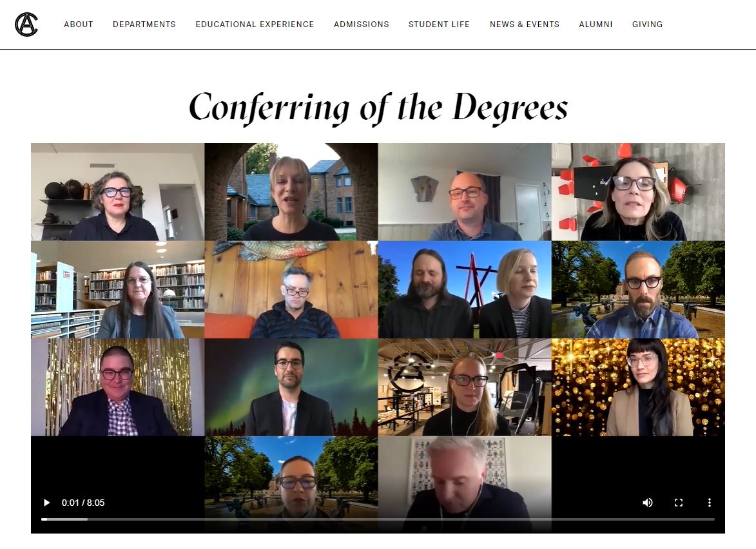Viewport: 756px width, 549px height.
Task: Click the northern lights background participant
Action: 291,387
